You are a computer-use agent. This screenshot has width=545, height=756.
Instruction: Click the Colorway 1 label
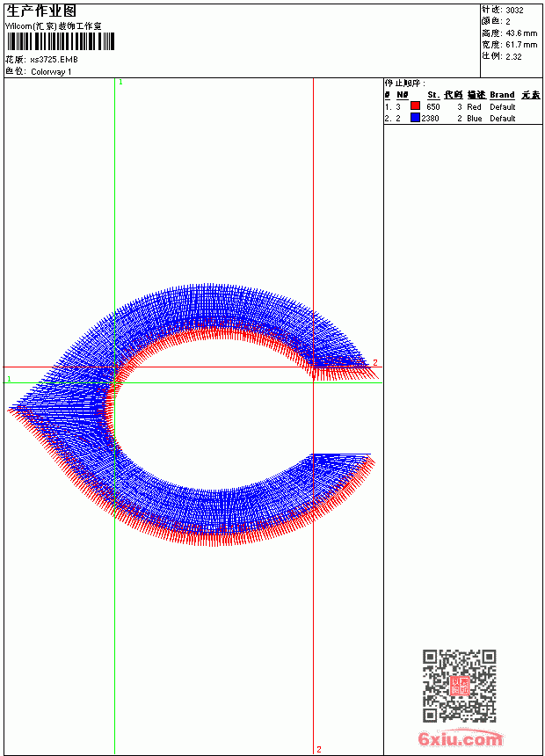51,72
